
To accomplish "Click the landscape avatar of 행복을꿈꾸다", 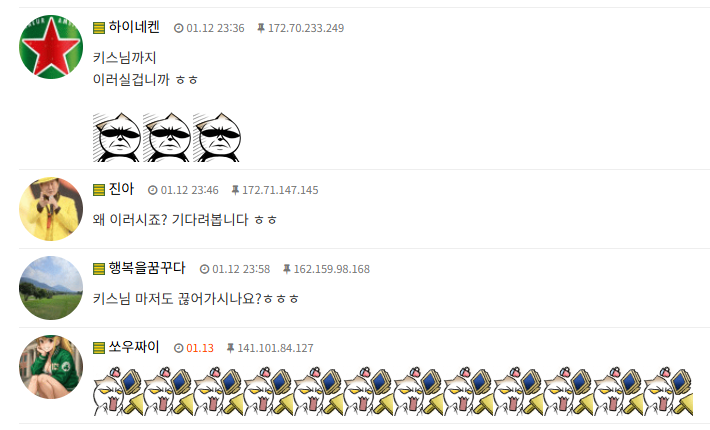I will pos(51,288).
